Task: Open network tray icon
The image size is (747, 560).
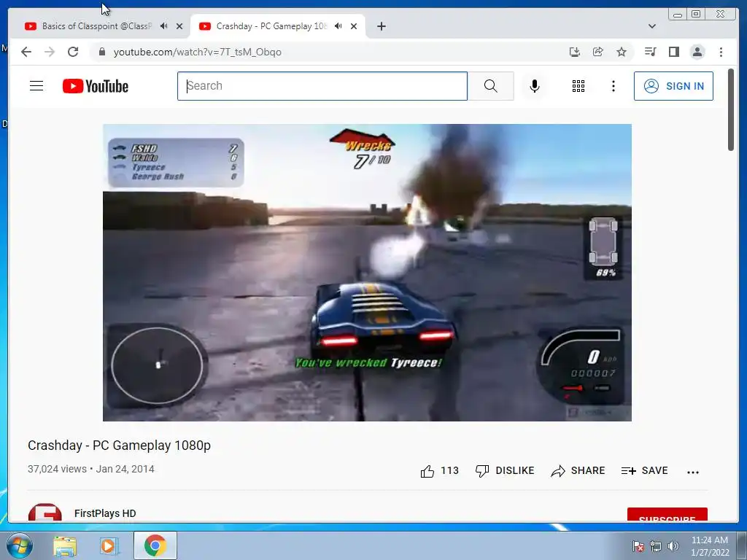Action: (656, 545)
